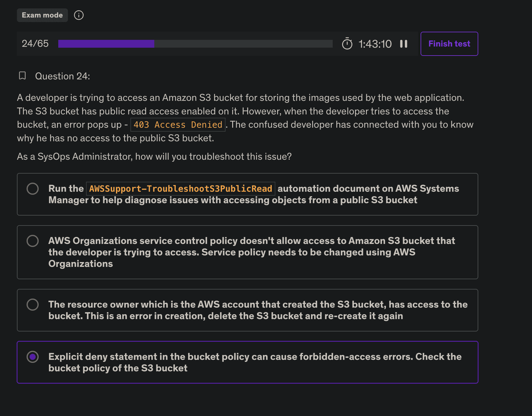Click the AWSSupport-TroubleshootS3PublicRead code label
Image resolution: width=532 pixels, height=416 pixels.
click(x=181, y=189)
